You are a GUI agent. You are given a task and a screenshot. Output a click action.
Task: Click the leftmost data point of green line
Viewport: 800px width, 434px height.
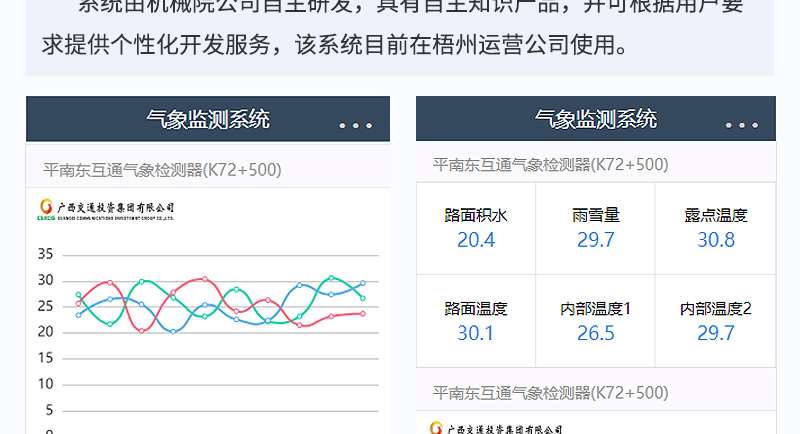(x=78, y=295)
